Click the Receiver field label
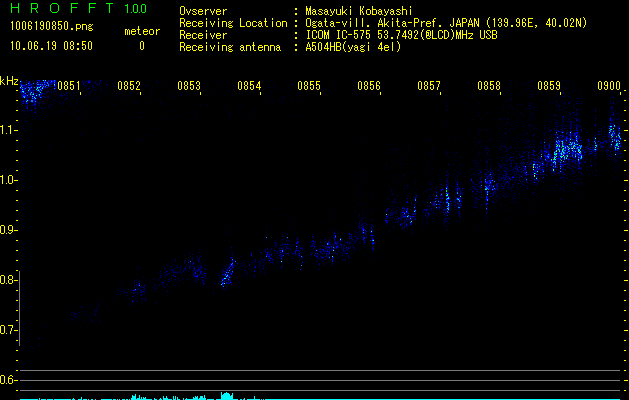The image size is (629, 400). point(203,35)
